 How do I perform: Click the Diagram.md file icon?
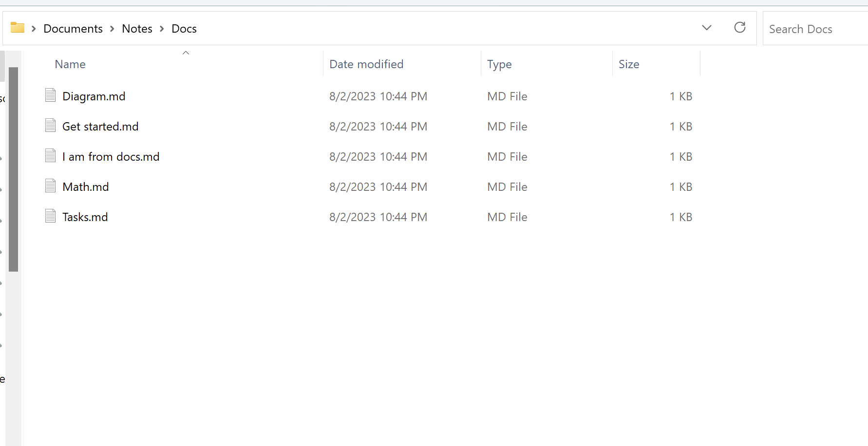click(x=50, y=95)
